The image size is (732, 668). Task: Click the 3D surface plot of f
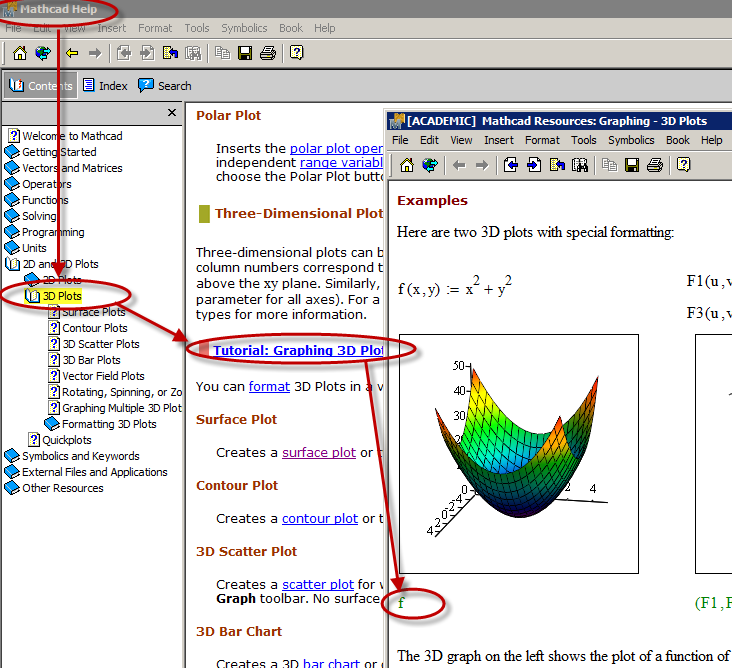(519, 454)
